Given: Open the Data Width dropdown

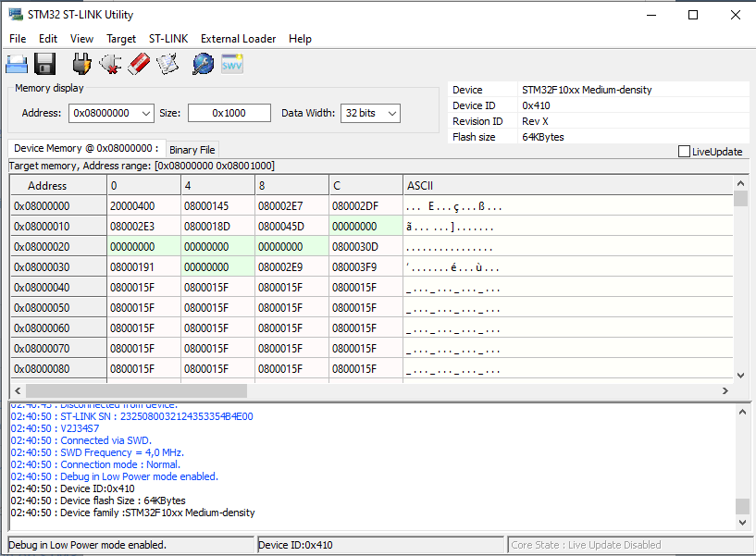Looking at the screenshot, I should pyautogui.click(x=392, y=113).
